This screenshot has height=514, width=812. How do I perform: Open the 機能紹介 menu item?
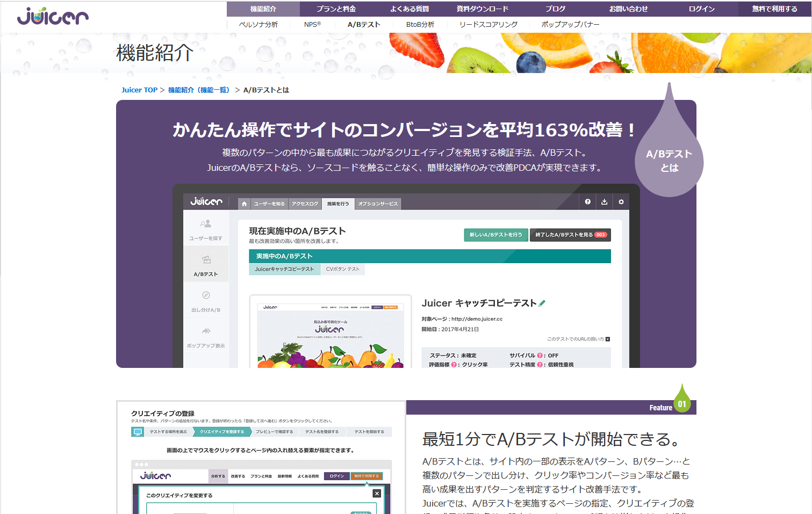263,9
